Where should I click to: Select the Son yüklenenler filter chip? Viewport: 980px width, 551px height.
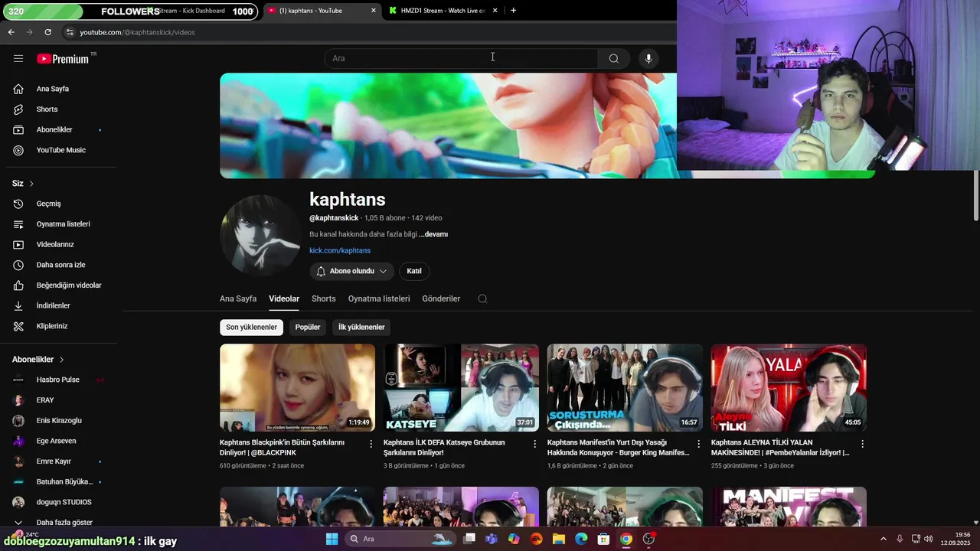[251, 327]
